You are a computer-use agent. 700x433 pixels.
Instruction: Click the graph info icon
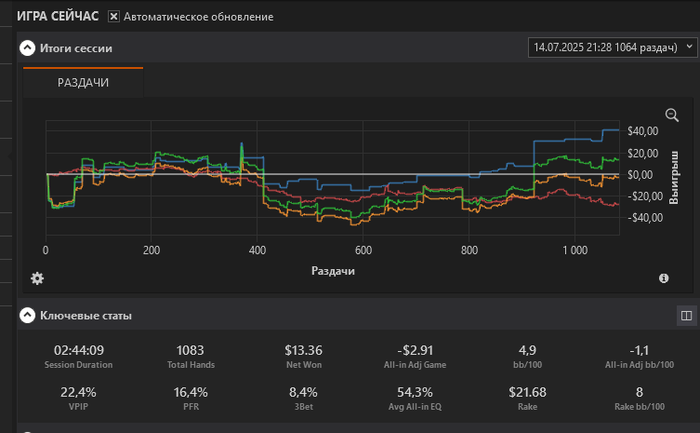(664, 279)
